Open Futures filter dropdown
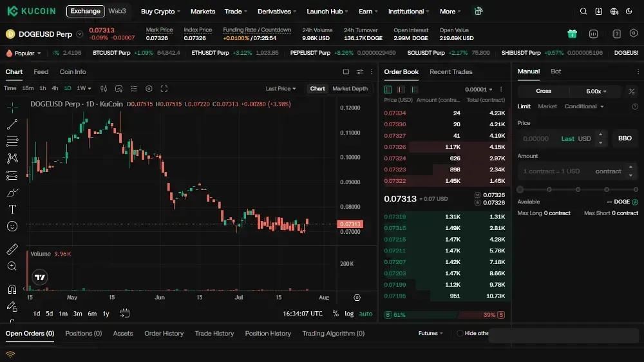The image size is (644, 362). click(430, 333)
